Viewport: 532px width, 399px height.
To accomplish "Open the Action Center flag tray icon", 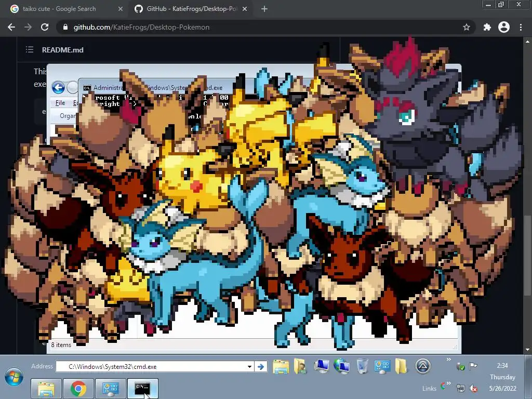I will click(x=473, y=366).
